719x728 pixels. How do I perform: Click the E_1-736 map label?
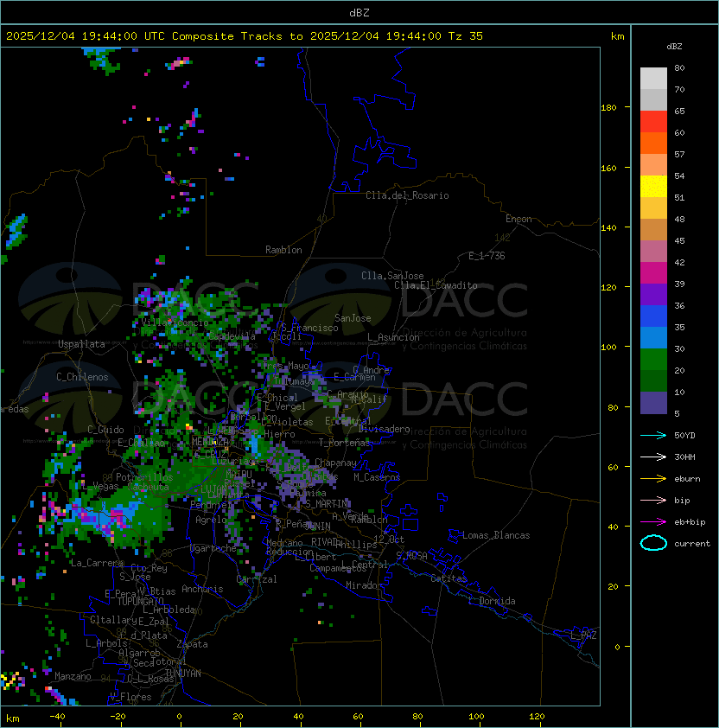(487, 256)
